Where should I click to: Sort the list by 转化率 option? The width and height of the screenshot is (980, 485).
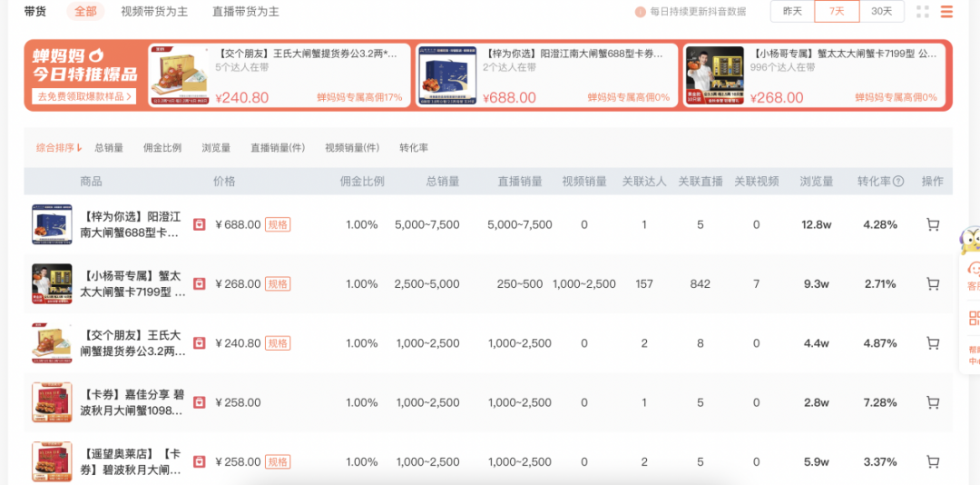tap(414, 147)
